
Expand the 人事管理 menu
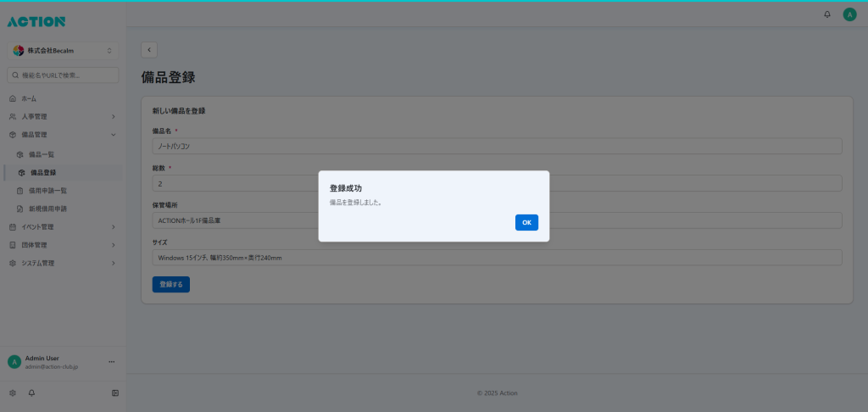tap(63, 116)
